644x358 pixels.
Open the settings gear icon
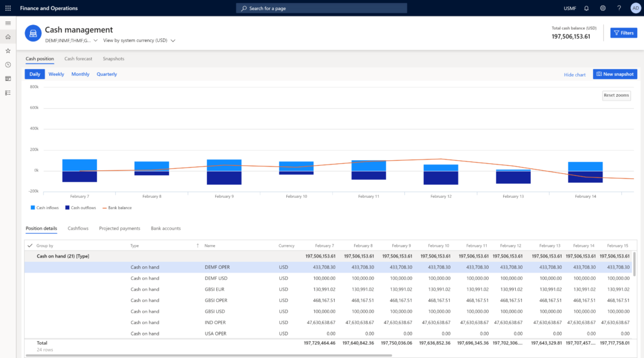pyautogui.click(x=602, y=8)
